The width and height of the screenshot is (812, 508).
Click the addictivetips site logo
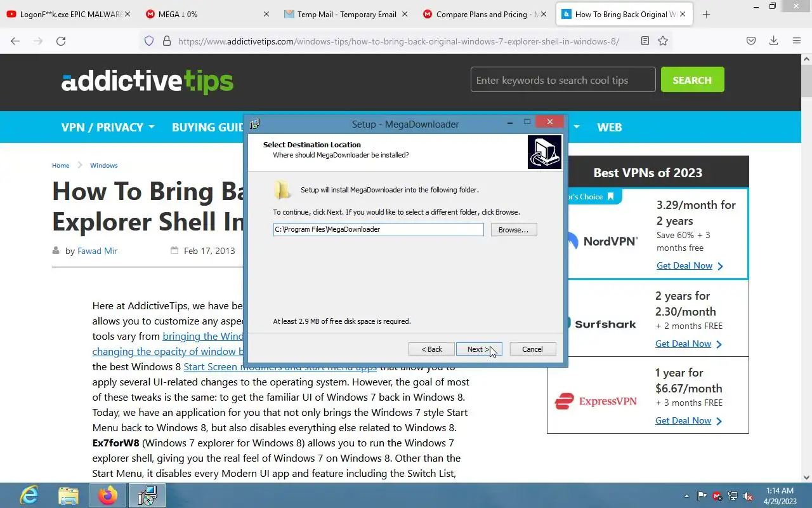tap(147, 81)
